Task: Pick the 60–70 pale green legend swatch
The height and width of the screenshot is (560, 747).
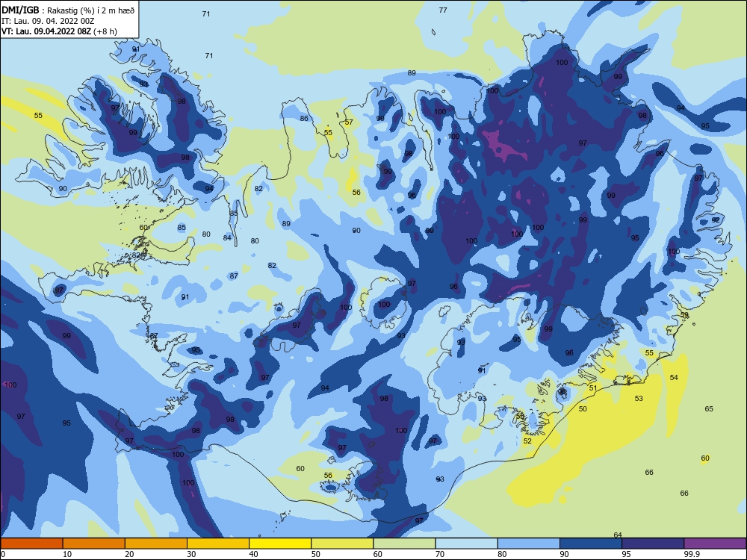Action: [x=404, y=544]
